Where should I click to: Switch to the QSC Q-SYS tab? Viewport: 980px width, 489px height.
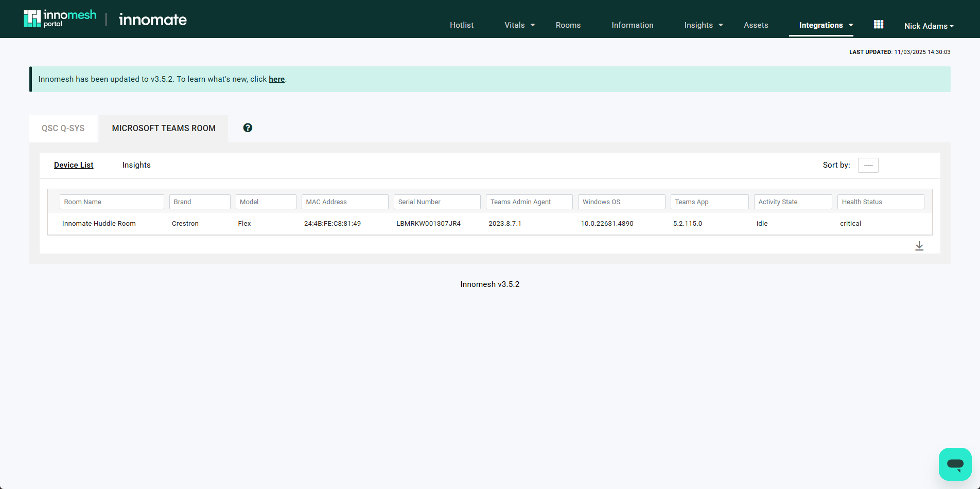[63, 128]
